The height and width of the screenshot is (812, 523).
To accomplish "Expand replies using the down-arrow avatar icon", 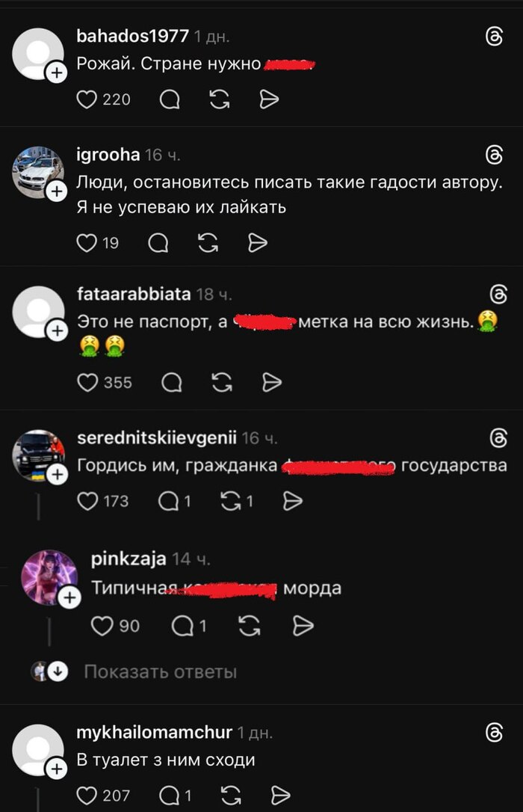I will [58, 671].
